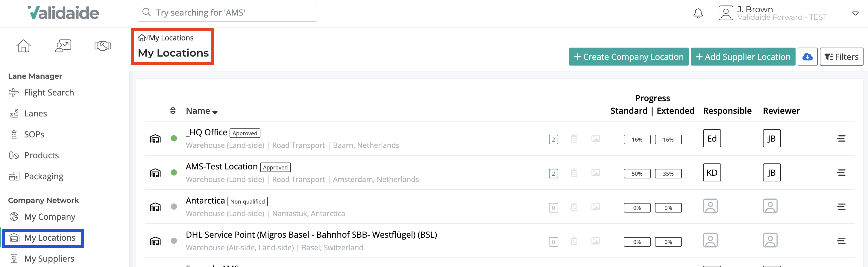The image size is (868, 267).
Task: Click the expand/collapse all rows icon
Action: (x=173, y=110)
